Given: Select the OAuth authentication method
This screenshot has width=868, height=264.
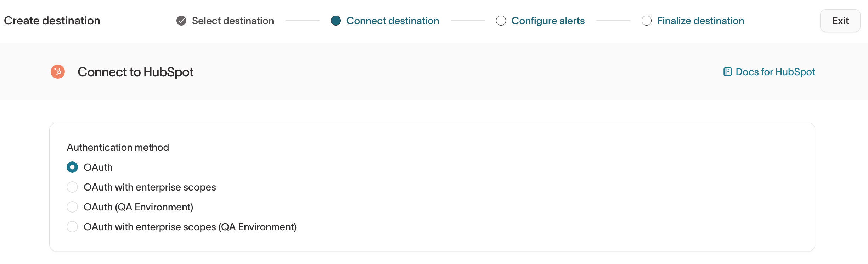Looking at the screenshot, I should (x=72, y=167).
